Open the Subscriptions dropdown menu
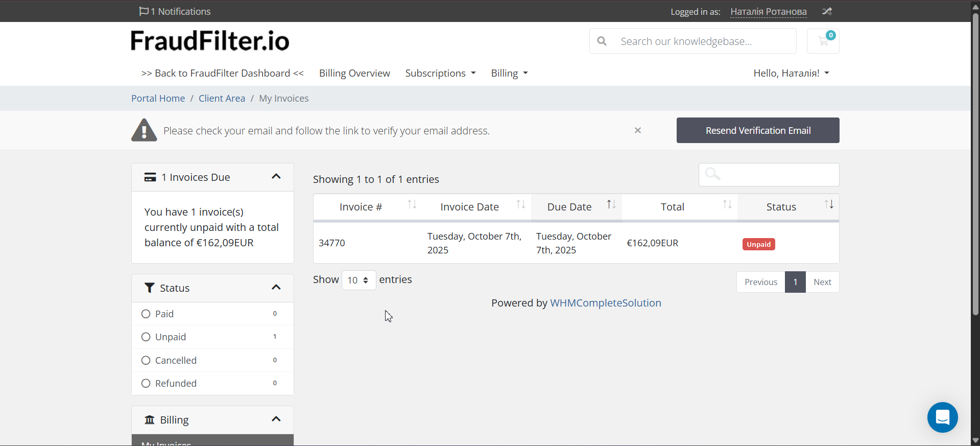The image size is (980, 446). (x=440, y=73)
